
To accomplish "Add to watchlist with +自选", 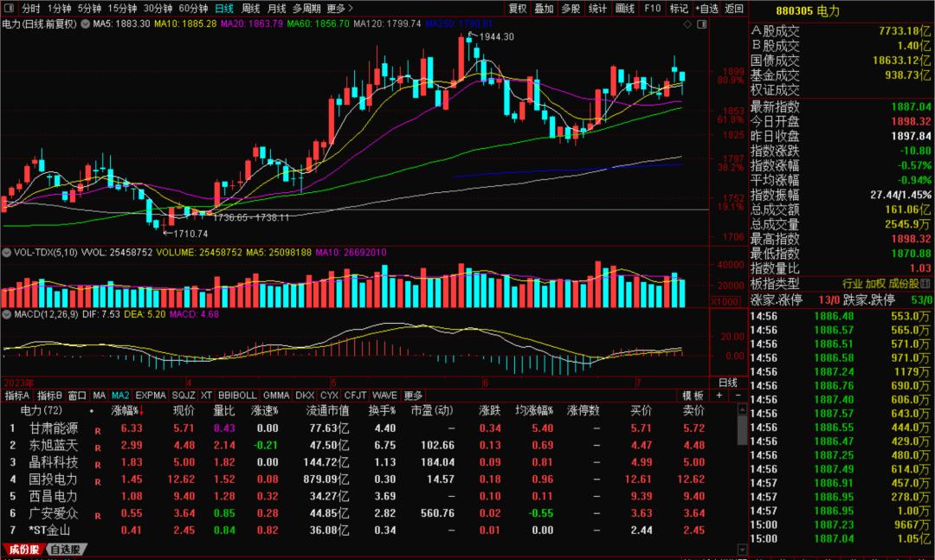I will click(x=706, y=9).
